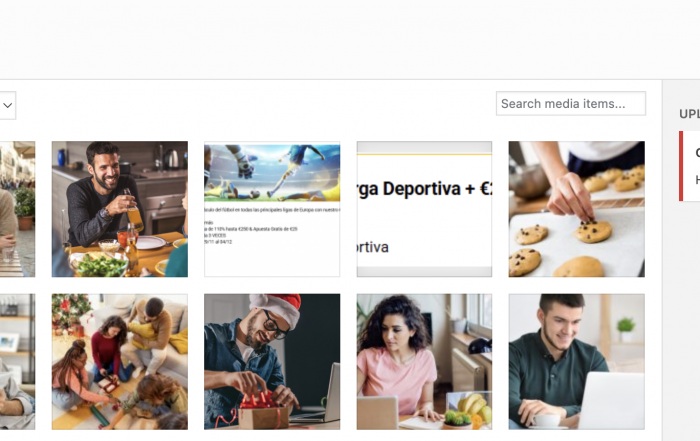Viewport: 700px width, 441px height.
Task: Focus the Search media items field
Action: click(x=571, y=104)
